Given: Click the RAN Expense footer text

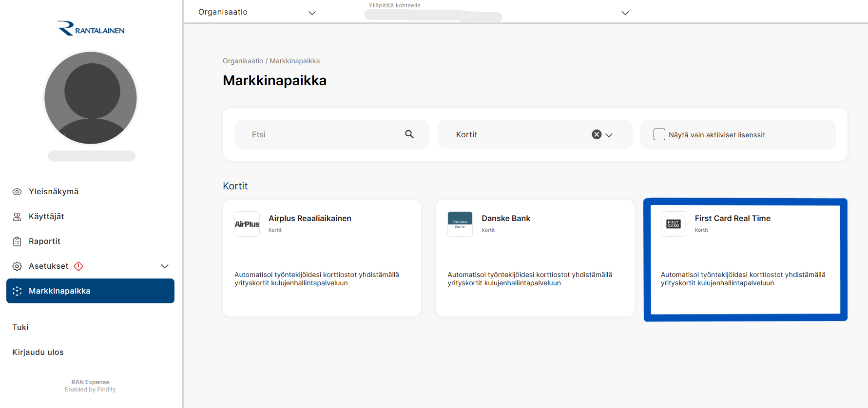Looking at the screenshot, I should pos(90,382).
